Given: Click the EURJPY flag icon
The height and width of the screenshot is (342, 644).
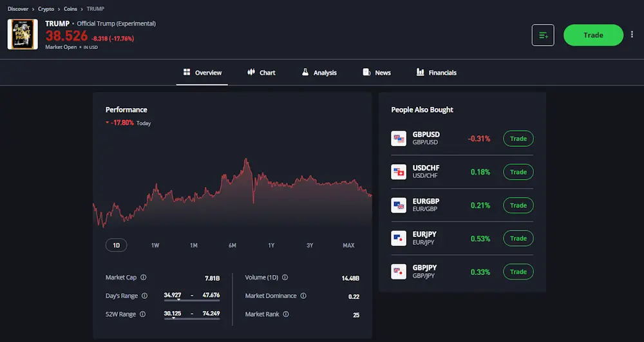Looking at the screenshot, I should (x=399, y=238).
